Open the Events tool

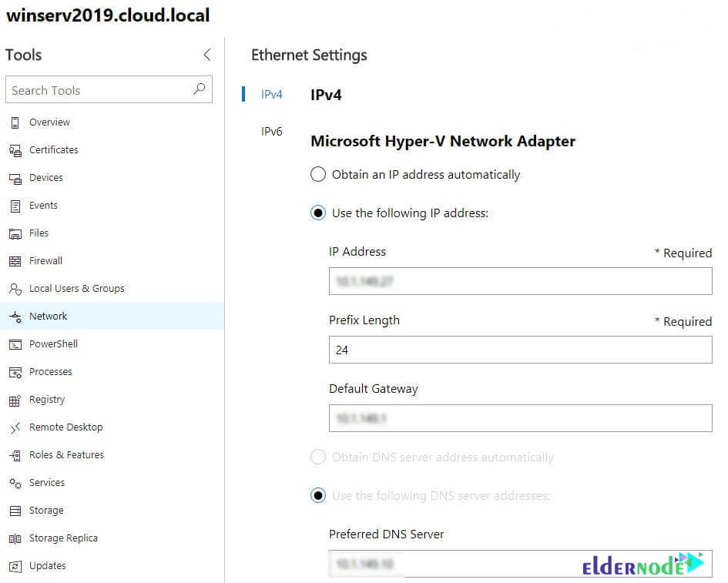[x=44, y=205]
